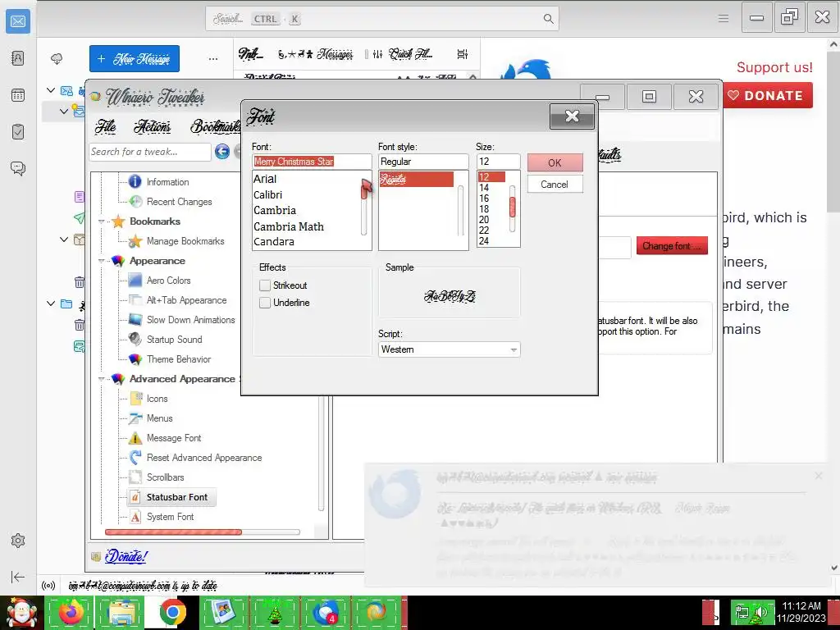Launch Google Chrome from the taskbar

tap(172, 612)
